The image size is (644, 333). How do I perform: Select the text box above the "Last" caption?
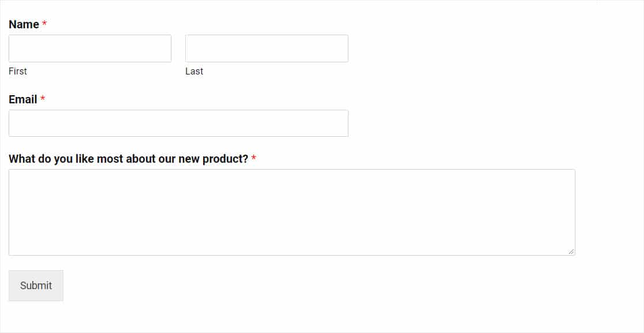(x=267, y=48)
